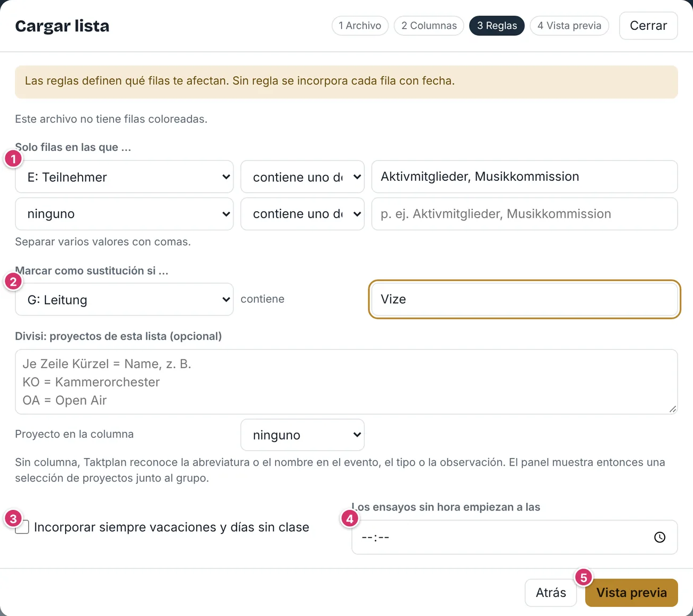
Task: Expand the G: Leitung dropdown
Action: point(124,299)
